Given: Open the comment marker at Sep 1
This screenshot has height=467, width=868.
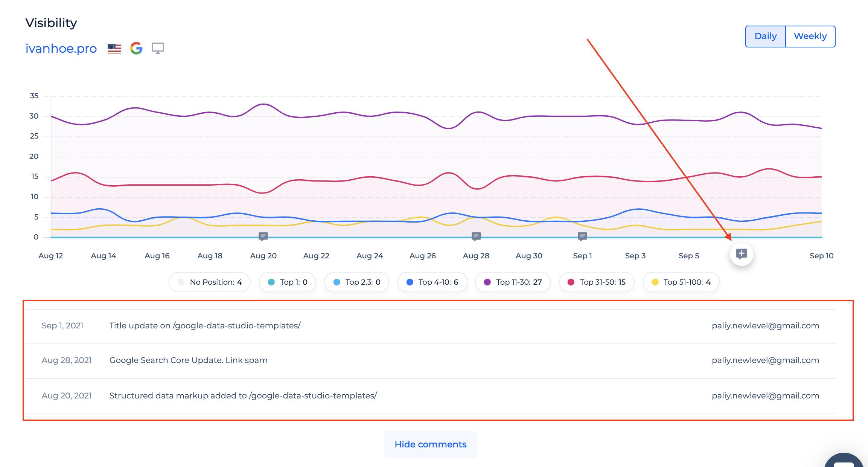Looking at the screenshot, I should coord(582,237).
